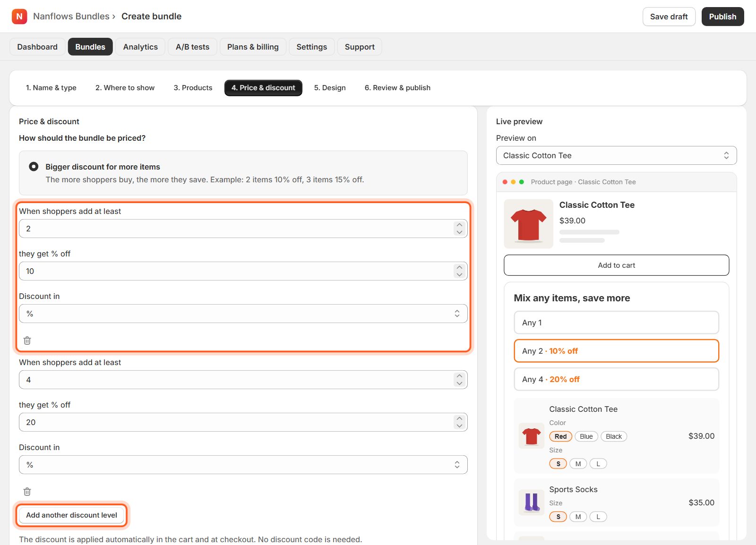Viewport: 756px width, 545px height.
Task: Delete the 4-item discount level via trash icon
Action: (x=27, y=492)
